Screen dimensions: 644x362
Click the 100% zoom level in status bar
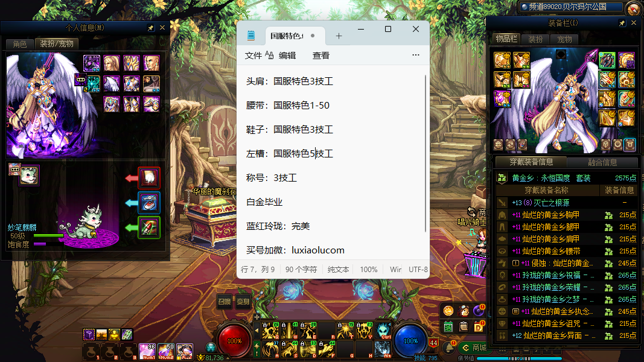tap(369, 270)
